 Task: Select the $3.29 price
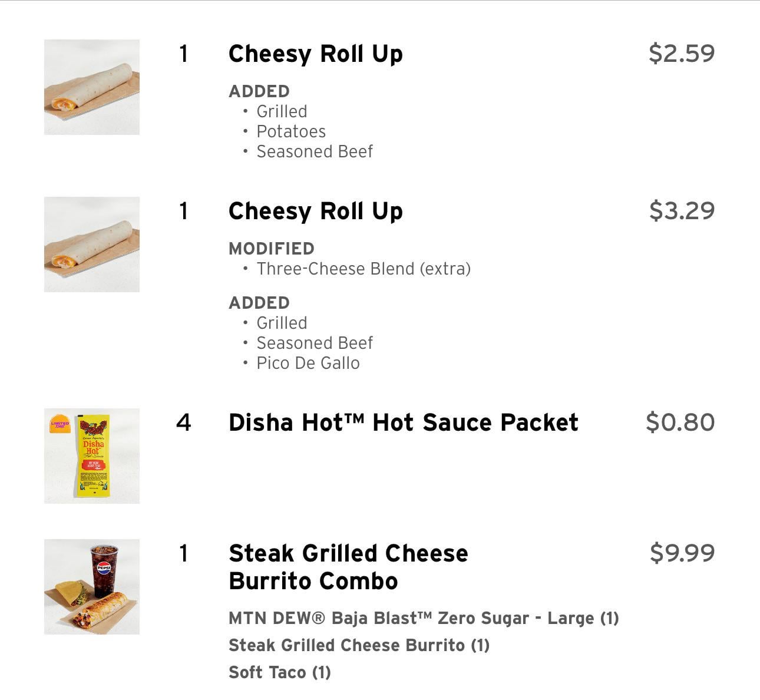pos(681,210)
